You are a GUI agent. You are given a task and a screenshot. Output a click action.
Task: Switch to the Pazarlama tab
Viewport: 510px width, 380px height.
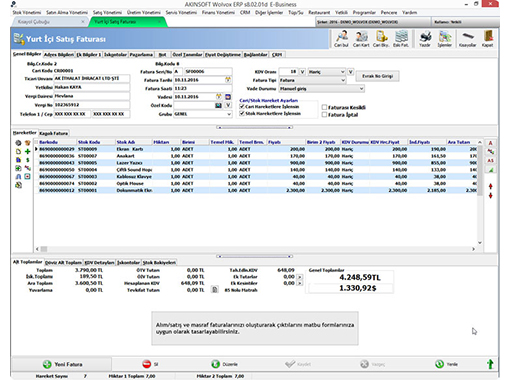(141, 54)
